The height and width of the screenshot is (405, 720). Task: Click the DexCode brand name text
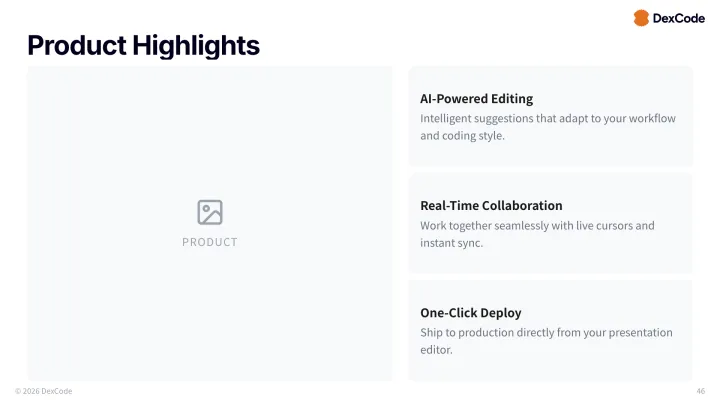pos(679,18)
